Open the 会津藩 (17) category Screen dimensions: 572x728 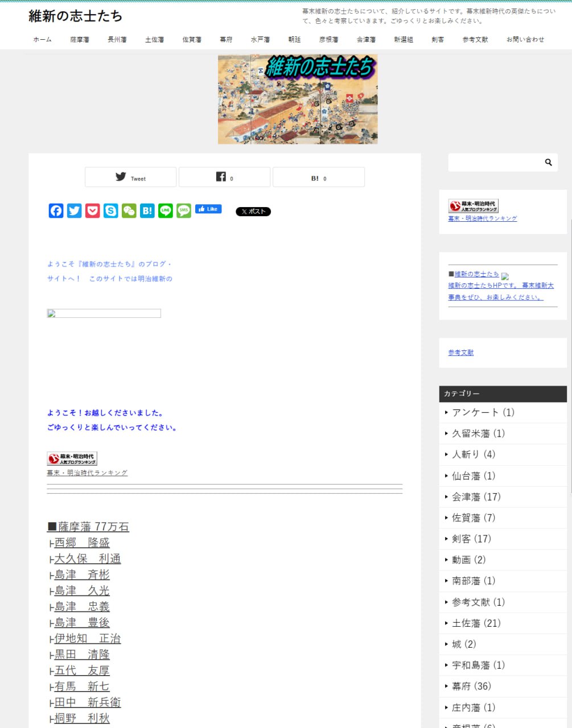click(x=476, y=497)
